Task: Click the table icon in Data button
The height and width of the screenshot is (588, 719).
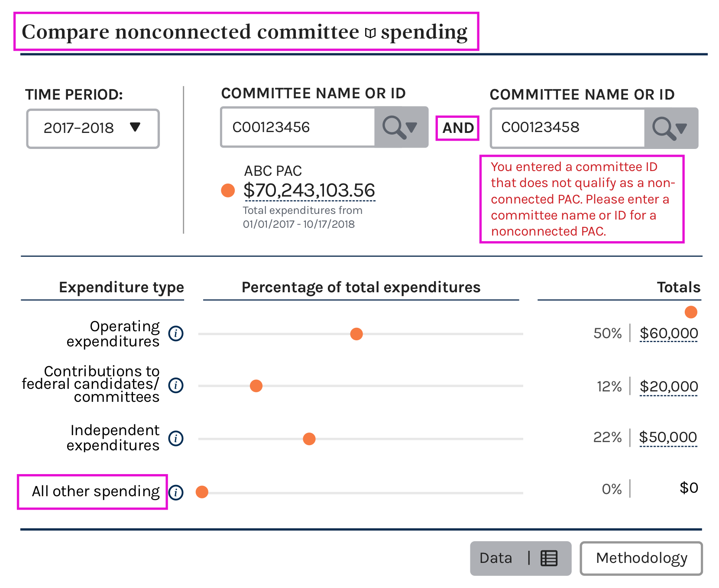Action: tap(549, 558)
